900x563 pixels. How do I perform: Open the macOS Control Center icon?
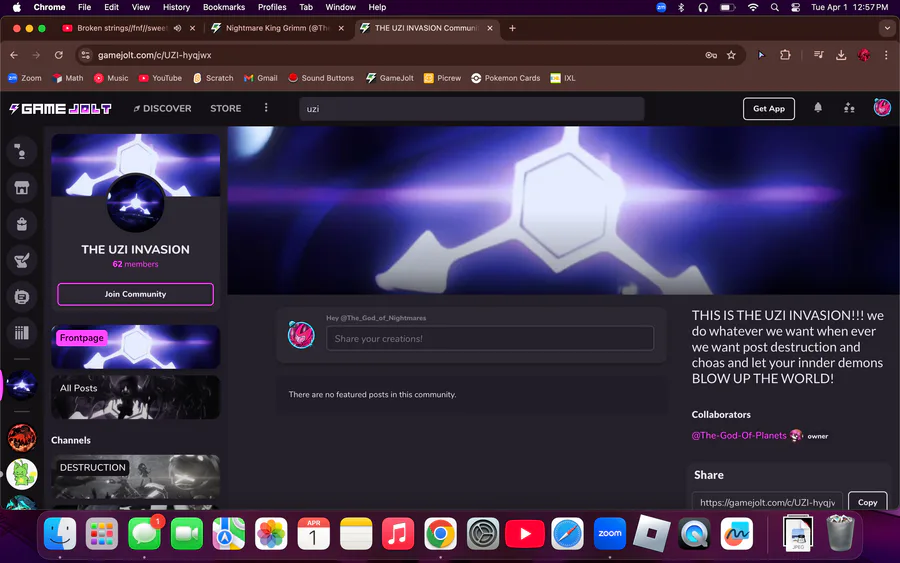click(x=796, y=7)
